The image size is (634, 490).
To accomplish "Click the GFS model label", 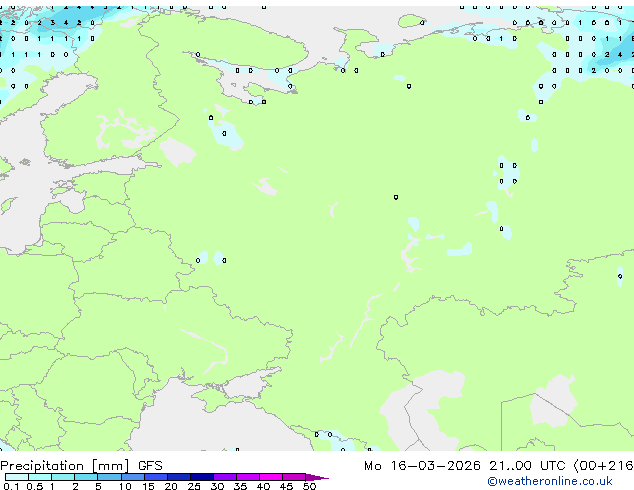I will (150, 466).
